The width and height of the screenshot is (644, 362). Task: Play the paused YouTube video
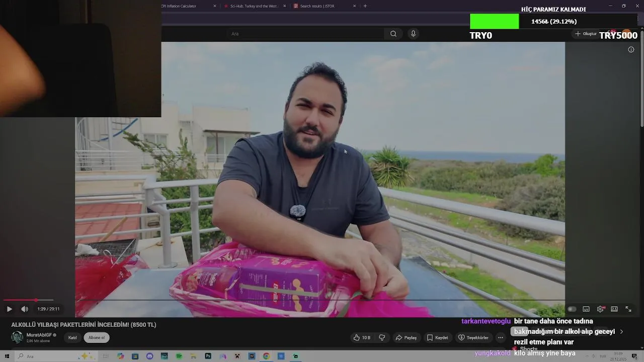[9, 309]
